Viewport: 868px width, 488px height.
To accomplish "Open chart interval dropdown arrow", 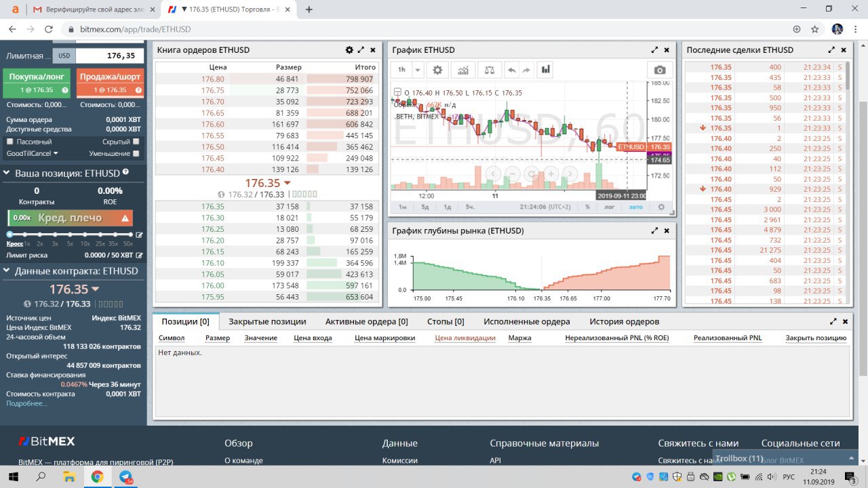I will pos(418,70).
